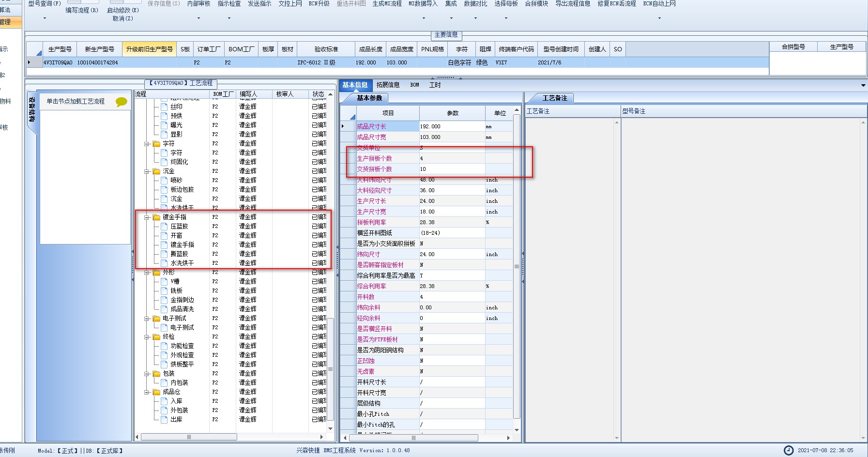Open the 设备结构 vertical side tab
868x457 pixels.
(x=32, y=109)
